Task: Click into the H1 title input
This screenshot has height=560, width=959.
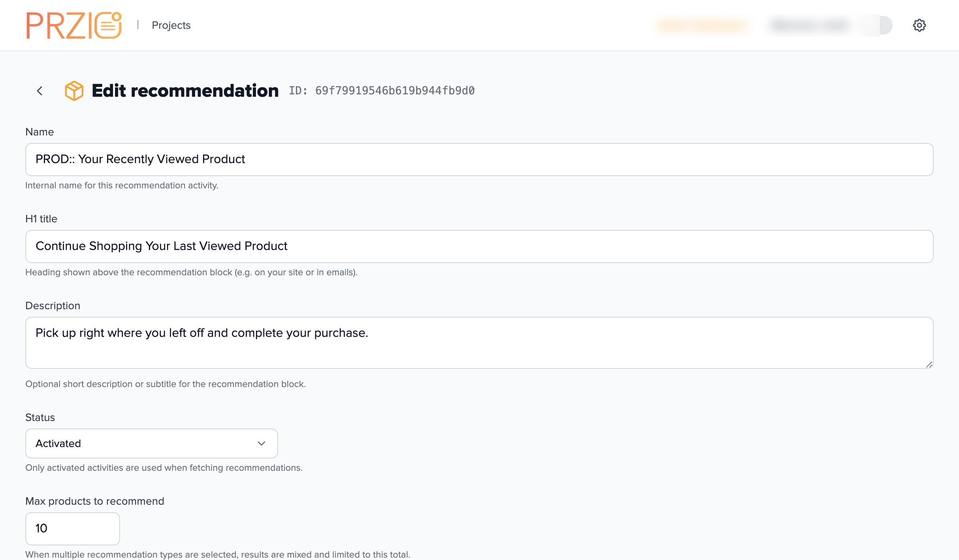Action: tap(479, 246)
